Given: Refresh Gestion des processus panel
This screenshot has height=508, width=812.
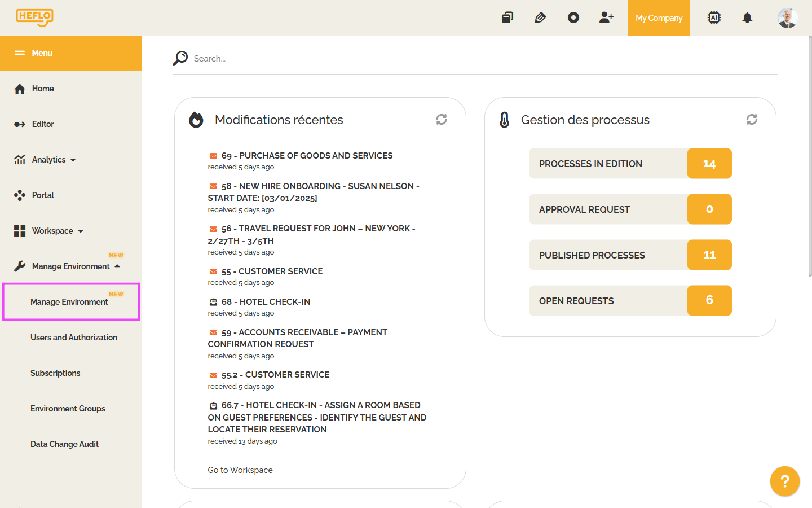Looking at the screenshot, I should (x=752, y=119).
